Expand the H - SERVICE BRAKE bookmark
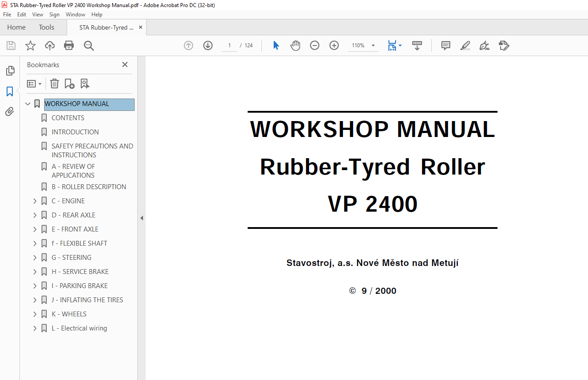This screenshot has height=380, width=588. pos(35,272)
